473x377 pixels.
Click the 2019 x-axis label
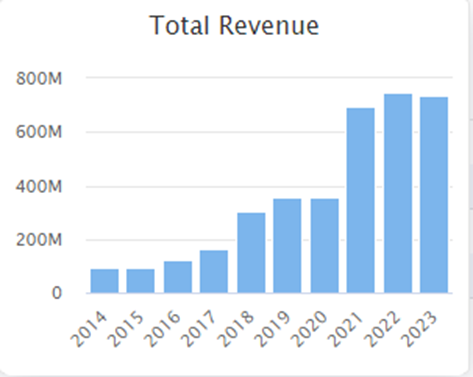click(x=272, y=330)
